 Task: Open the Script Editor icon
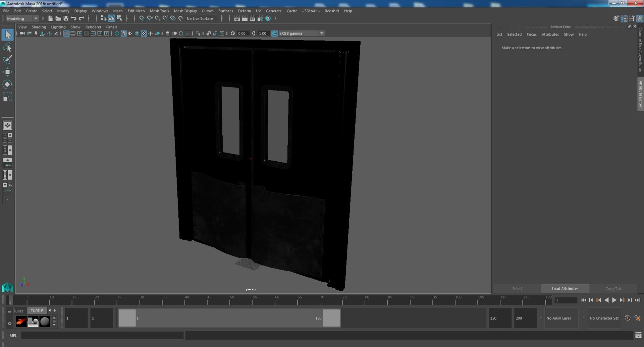click(638, 336)
